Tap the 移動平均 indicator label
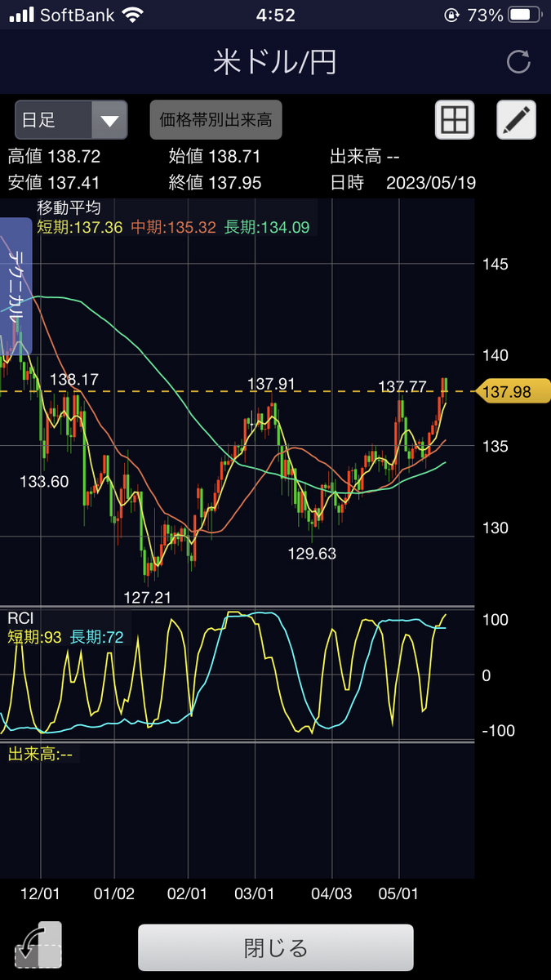The image size is (551, 980). point(69,207)
